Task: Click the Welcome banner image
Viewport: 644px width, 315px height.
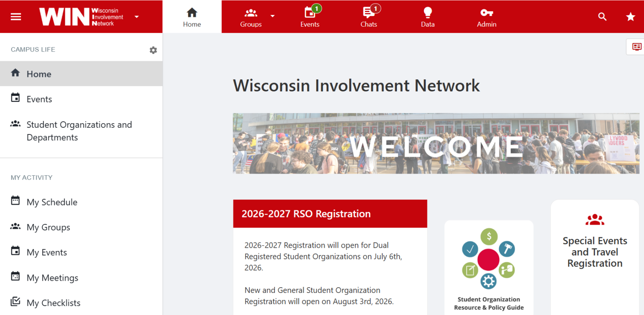Action: click(436, 143)
